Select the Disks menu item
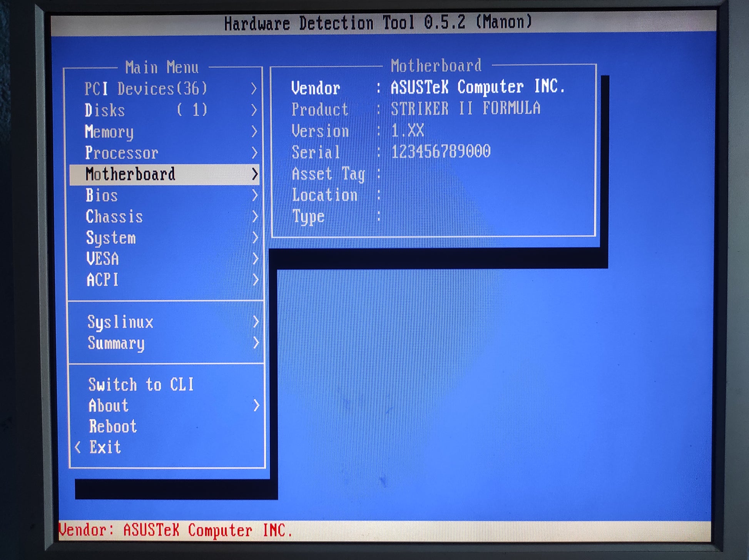The image size is (749, 560). 105,110
